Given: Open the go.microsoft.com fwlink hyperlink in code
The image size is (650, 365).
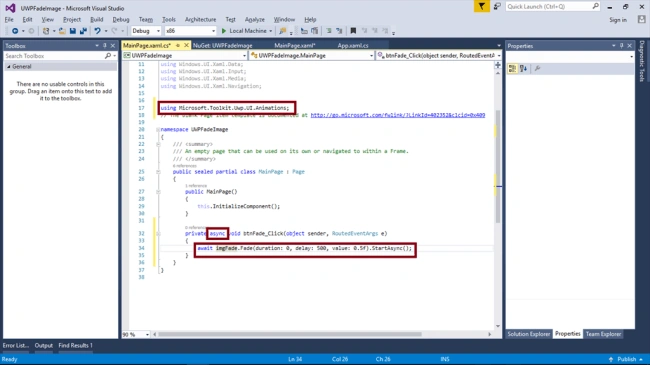Looking at the screenshot, I should [x=398, y=115].
